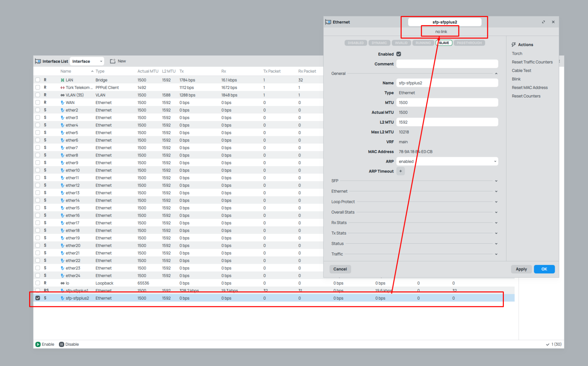Collapse the General section
The height and width of the screenshot is (366, 588).
[x=496, y=74]
